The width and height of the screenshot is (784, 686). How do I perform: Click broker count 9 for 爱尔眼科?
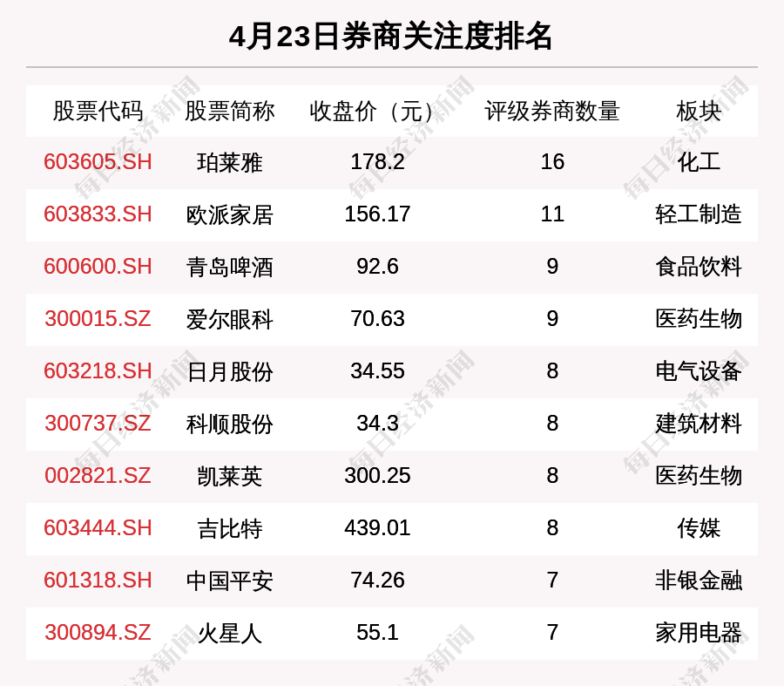(x=552, y=319)
